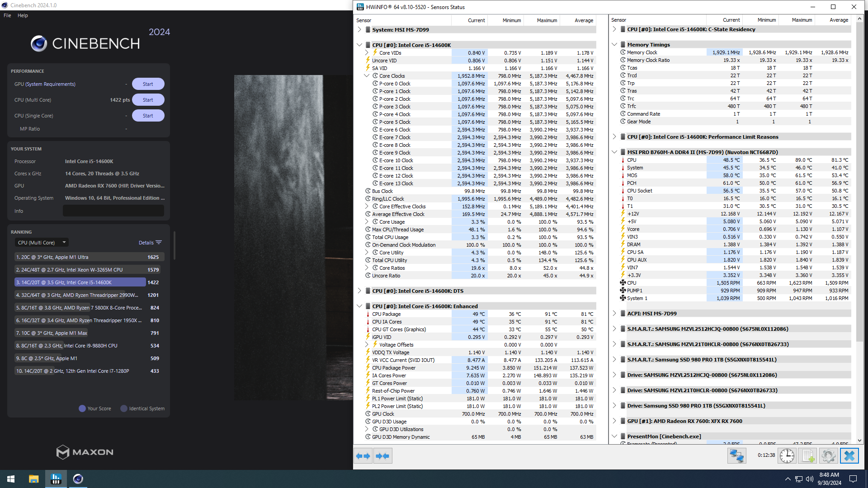
Task: Expand Core VIDs sensor entry
Action: [367, 53]
